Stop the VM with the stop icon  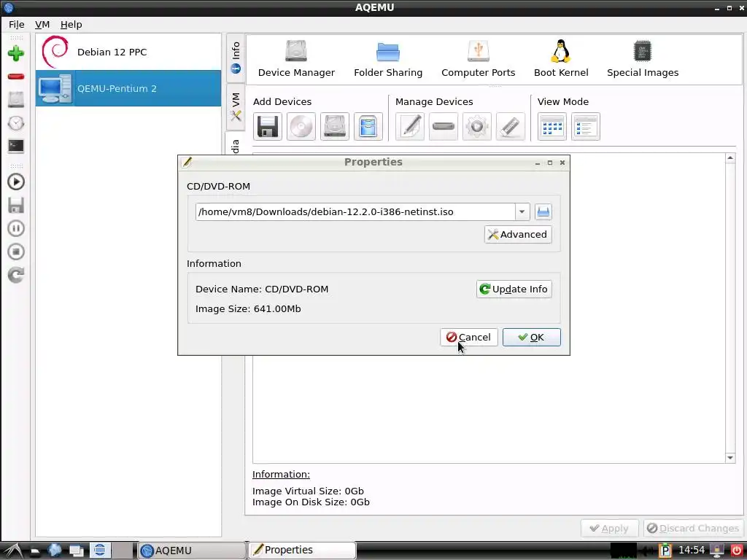pyautogui.click(x=16, y=252)
